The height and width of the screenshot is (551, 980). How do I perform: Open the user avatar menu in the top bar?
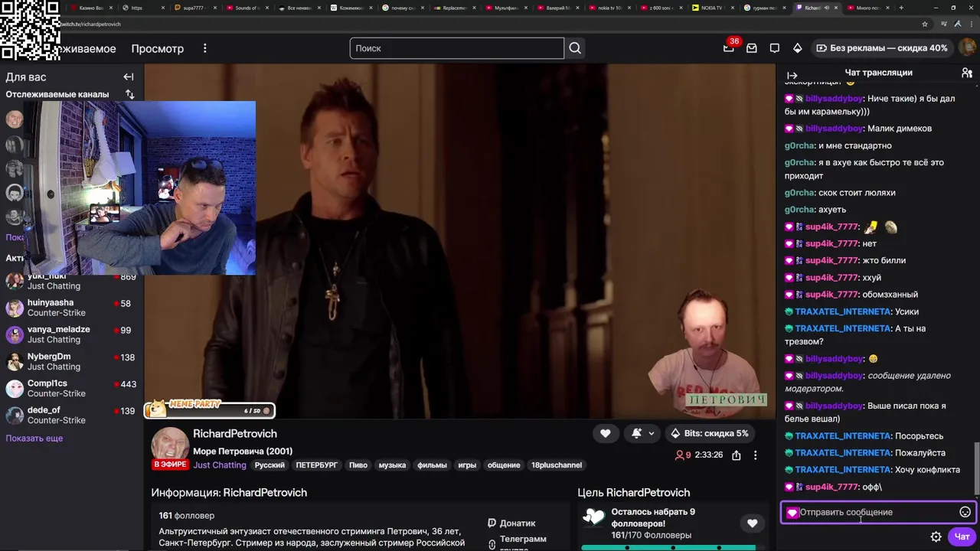(967, 47)
